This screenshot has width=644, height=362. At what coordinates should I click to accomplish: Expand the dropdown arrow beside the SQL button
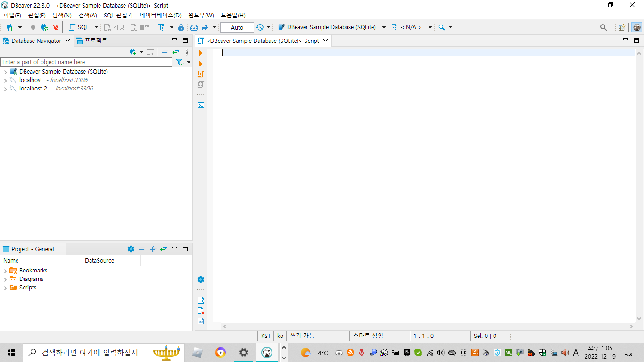(96, 27)
